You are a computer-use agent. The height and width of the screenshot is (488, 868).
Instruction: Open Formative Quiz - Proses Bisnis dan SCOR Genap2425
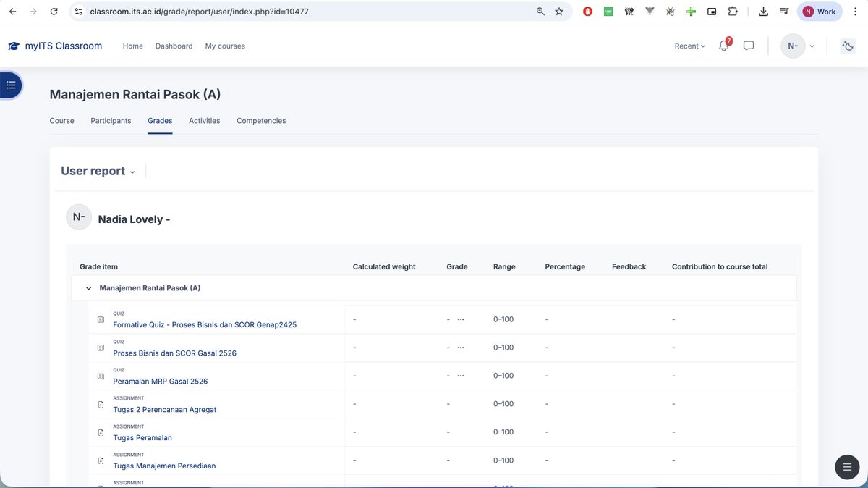pos(205,325)
